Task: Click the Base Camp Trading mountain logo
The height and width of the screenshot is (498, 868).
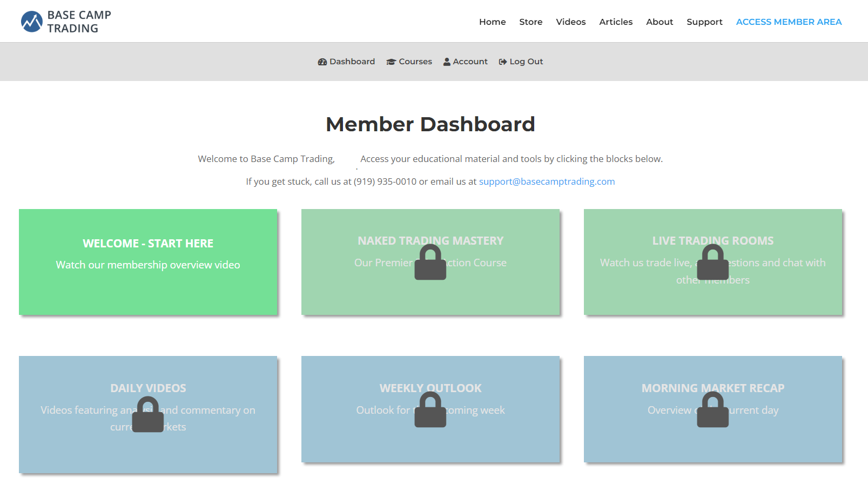Action: click(x=32, y=22)
